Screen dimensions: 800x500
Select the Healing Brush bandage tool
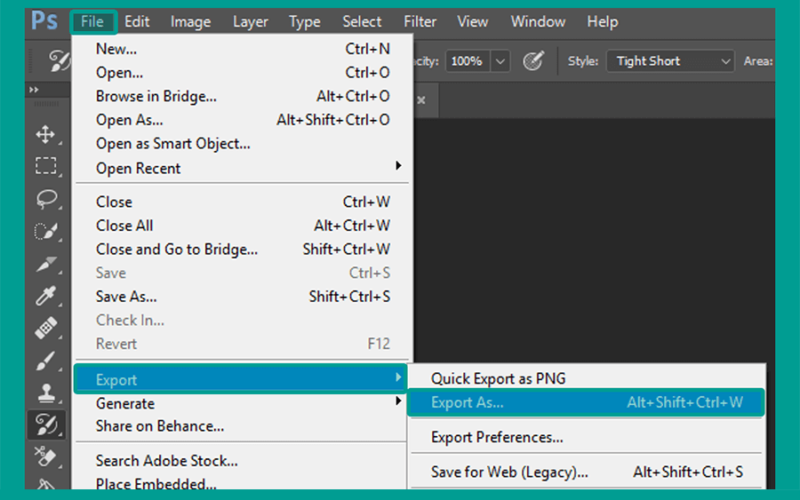pyautogui.click(x=45, y=328)
